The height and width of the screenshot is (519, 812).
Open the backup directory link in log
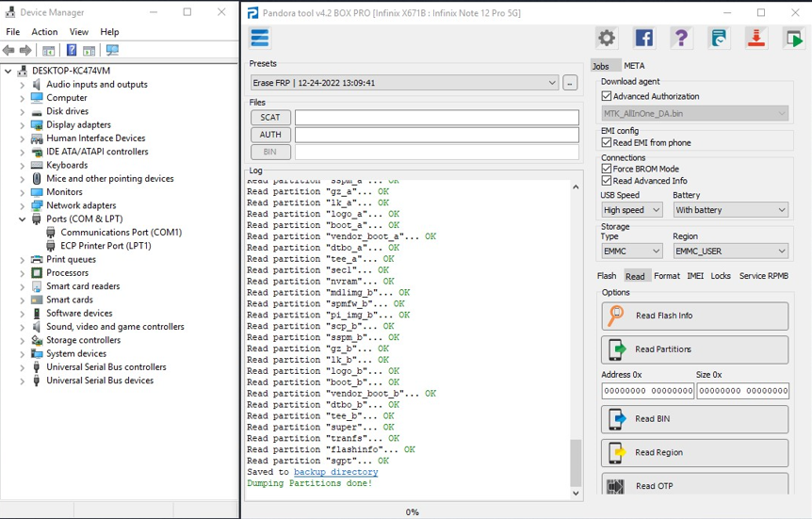pyautogui.click(x=335, y=472)
